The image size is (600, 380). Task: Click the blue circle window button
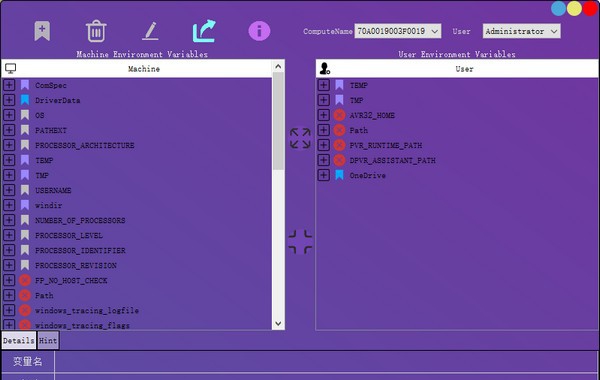tap(558, 8)
